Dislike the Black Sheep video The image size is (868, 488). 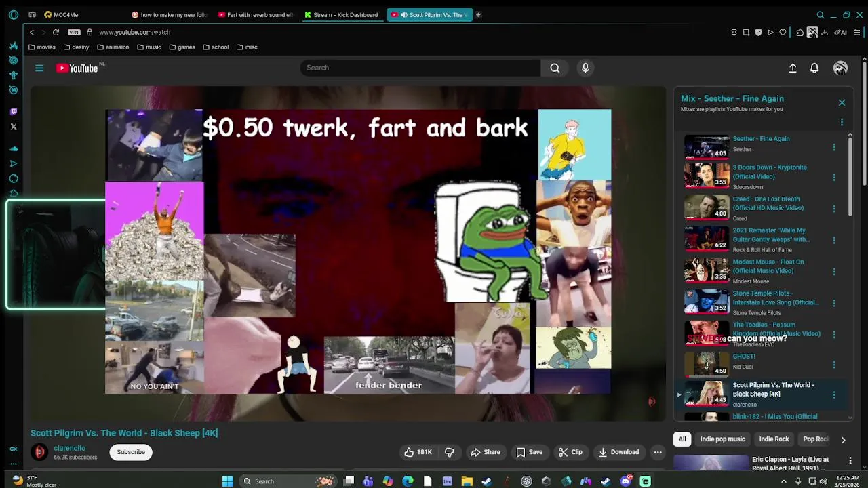coord(449,452)
